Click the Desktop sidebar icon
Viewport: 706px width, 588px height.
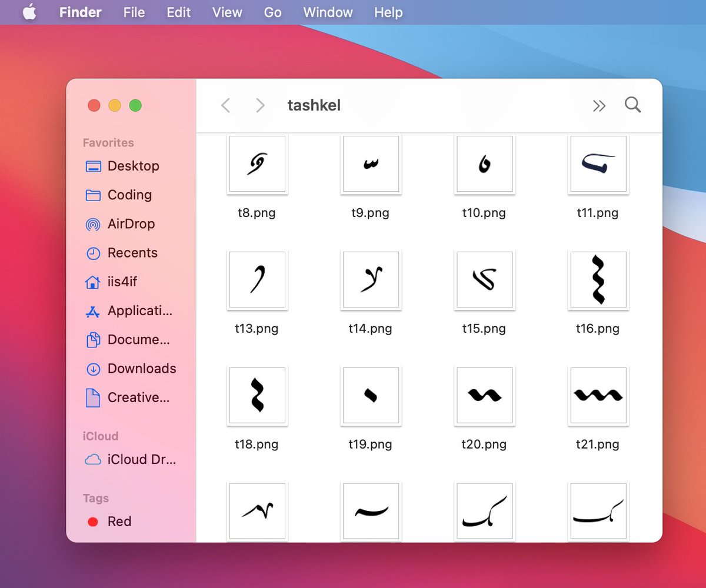point(93,166)
